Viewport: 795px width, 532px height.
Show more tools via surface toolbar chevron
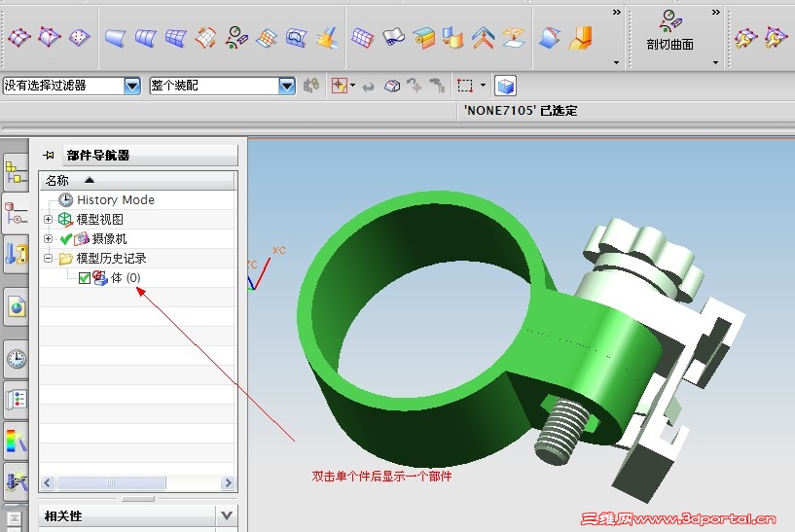click(616, 13)
